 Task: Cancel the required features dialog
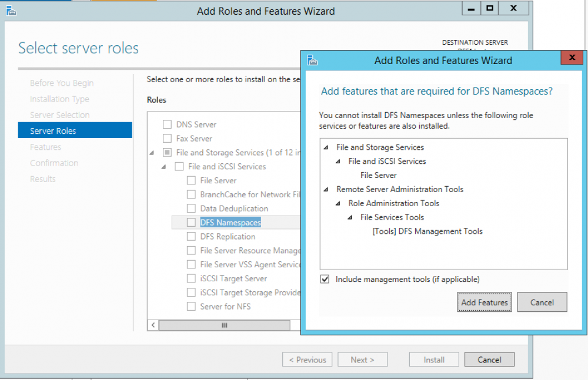(x=542, y=302)
